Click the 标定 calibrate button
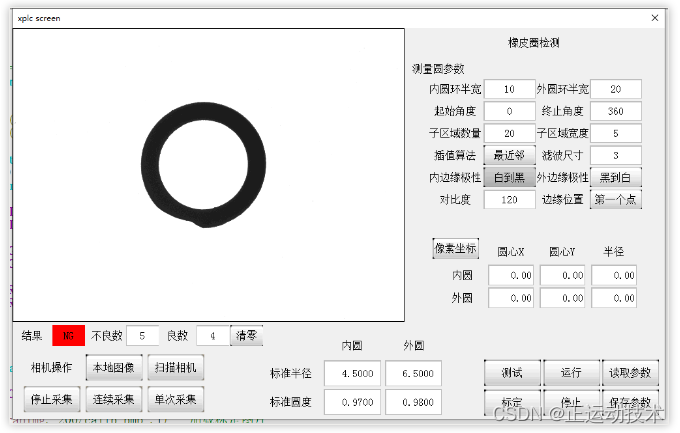The height and width of the screenshot is (433, 680). tap(512, 402)
